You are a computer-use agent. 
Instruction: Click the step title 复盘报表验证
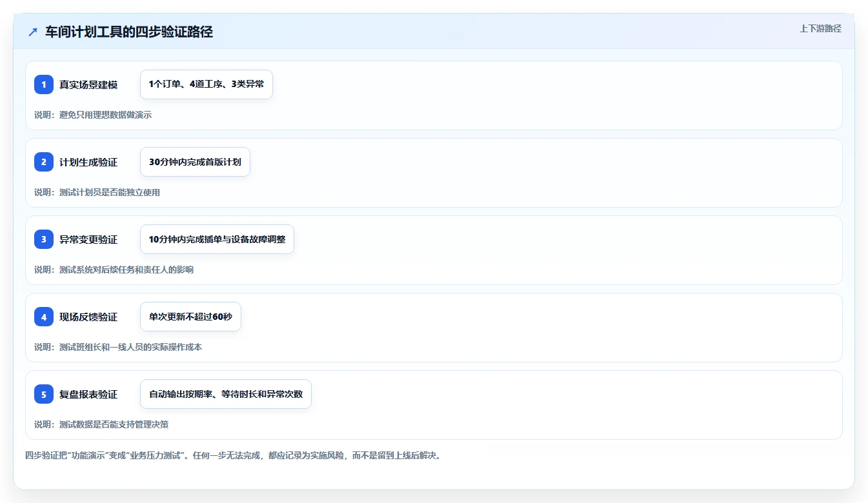coord(88,394)
